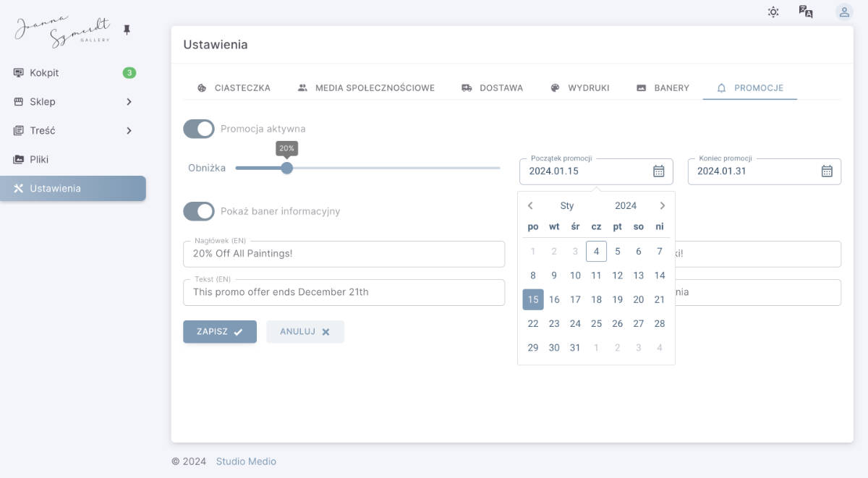Pick calendar day 18

(596, 299)
